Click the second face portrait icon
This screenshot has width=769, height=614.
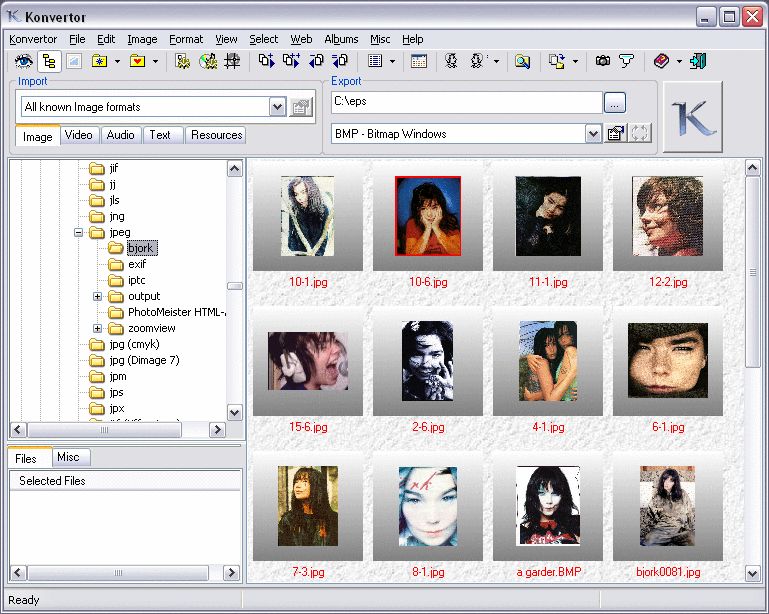477,61
